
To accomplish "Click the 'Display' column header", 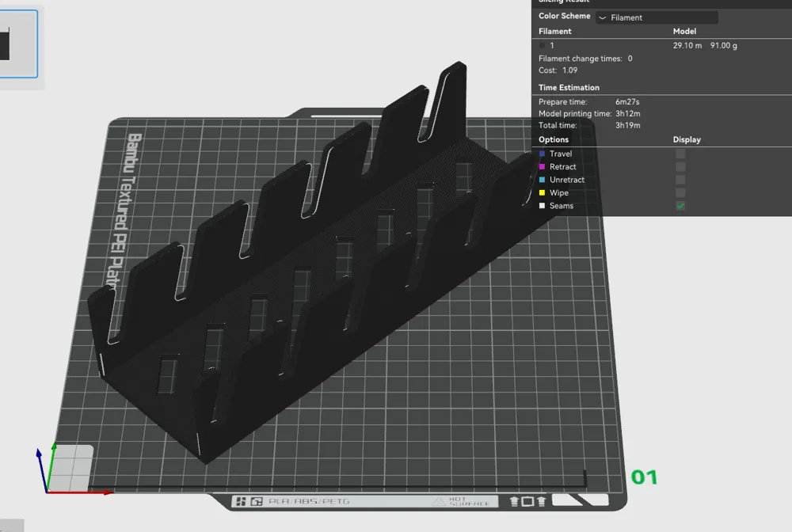I will coord(687,139).
